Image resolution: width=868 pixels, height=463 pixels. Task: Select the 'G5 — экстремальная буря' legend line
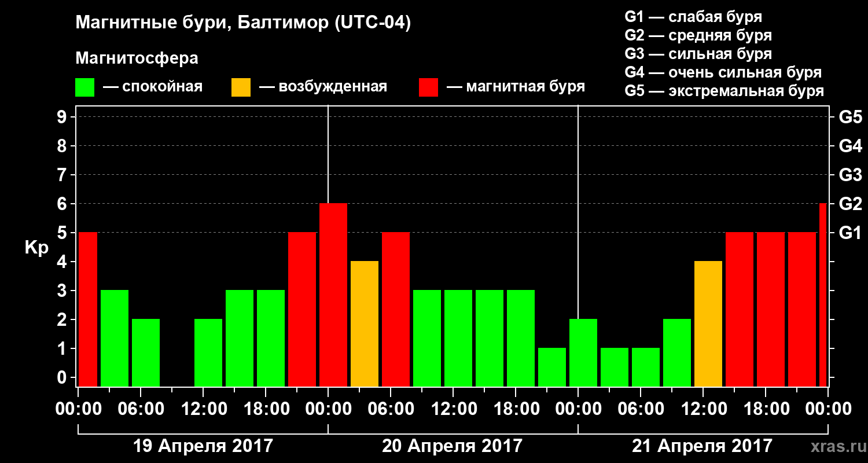[x=724, y=91]
